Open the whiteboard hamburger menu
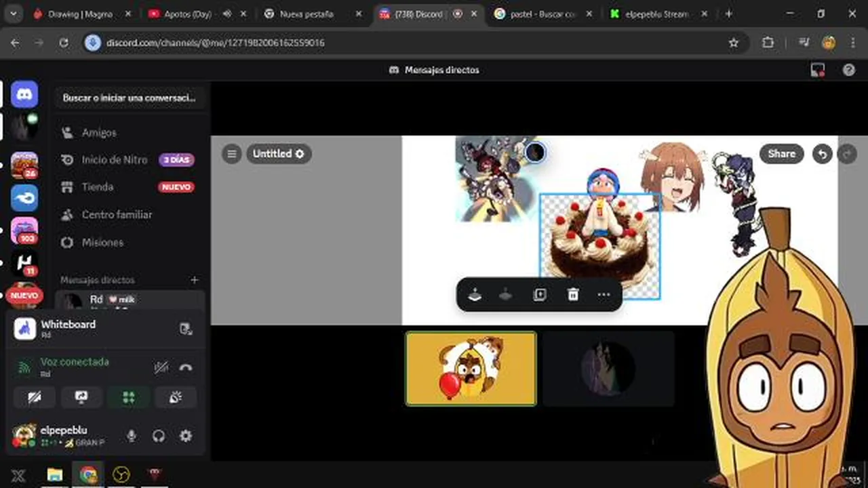Image resolution: width=868 pixels, height=488 pixels. 232,154
